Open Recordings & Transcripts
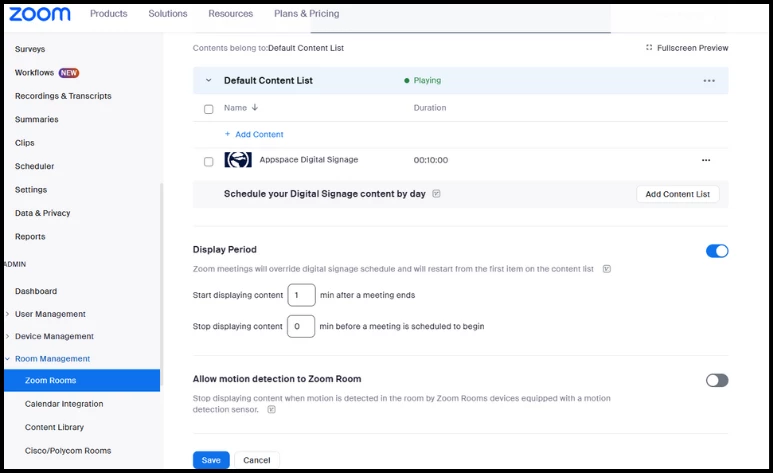Viewport: 773px width, 473px height. [63, 96]
